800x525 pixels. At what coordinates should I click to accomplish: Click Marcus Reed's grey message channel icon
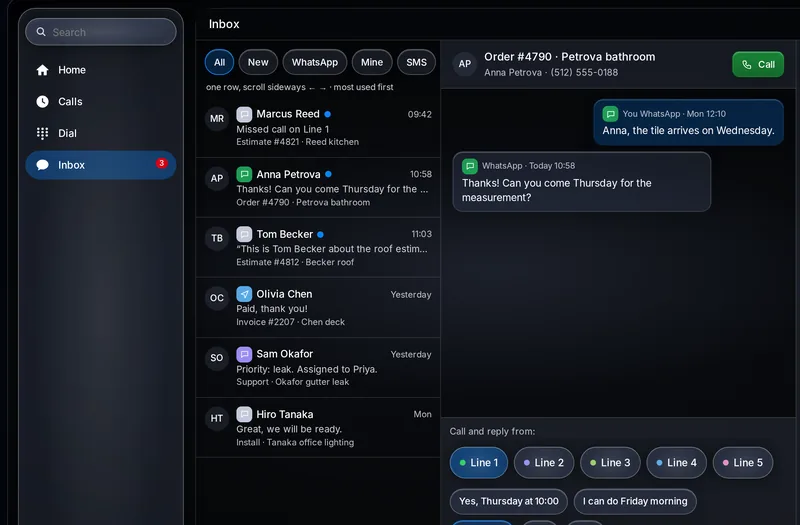tap(244, 114)
